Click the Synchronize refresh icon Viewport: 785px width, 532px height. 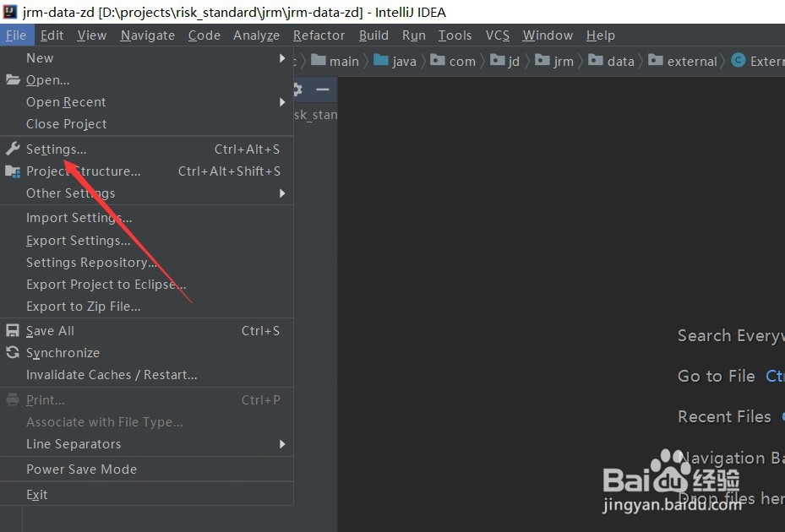(x=13, y=352)
